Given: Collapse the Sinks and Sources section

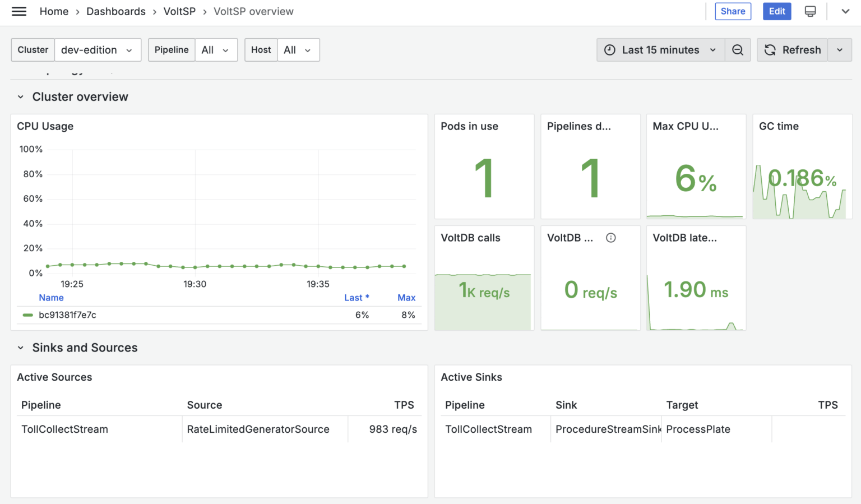Looking at the screenshot, I should tap(20, 348).
